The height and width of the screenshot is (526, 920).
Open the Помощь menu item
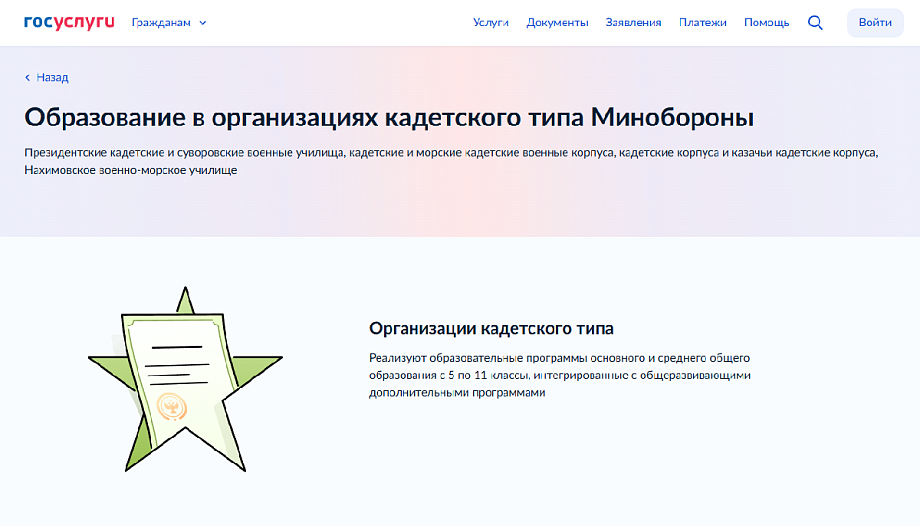766,22
